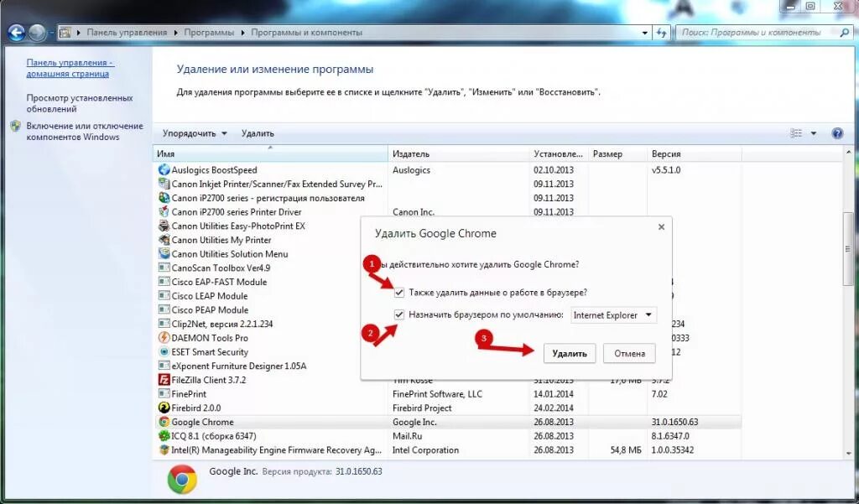Click the Canon Utilities My Printer icon
The height and width of the screenshot is (504, 859).
(164, 240)
